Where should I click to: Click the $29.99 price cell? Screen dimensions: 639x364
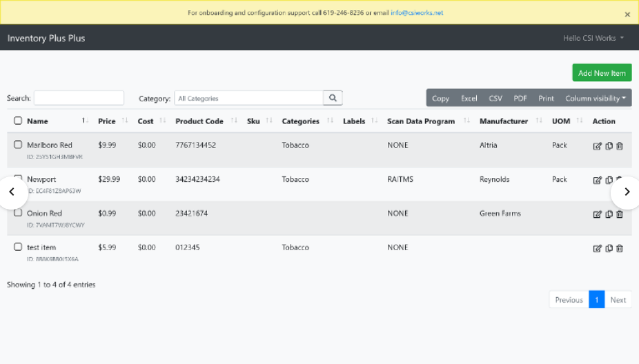click(109, 179)
